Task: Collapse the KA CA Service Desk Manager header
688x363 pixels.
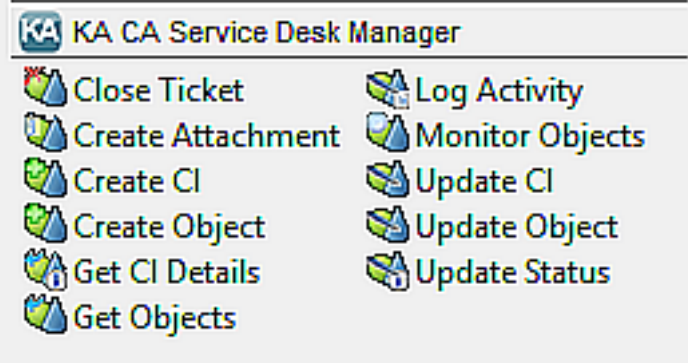Action: pos(349,32)
